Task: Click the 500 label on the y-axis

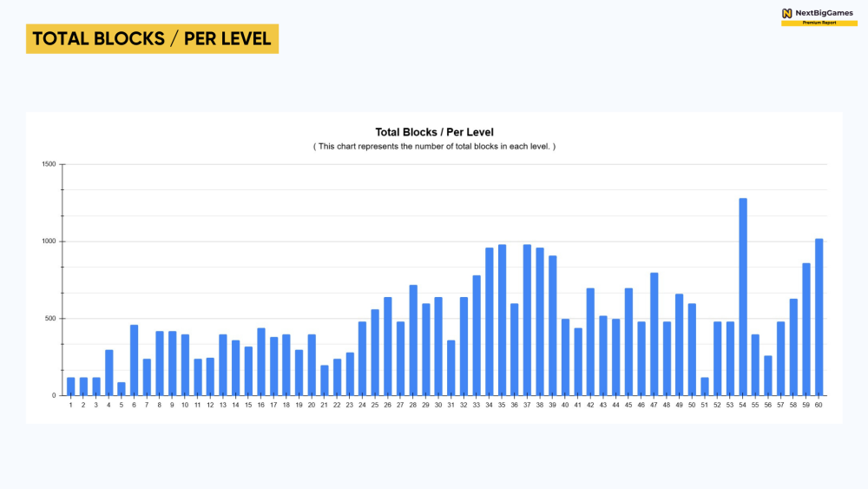Action: (50, 319)
